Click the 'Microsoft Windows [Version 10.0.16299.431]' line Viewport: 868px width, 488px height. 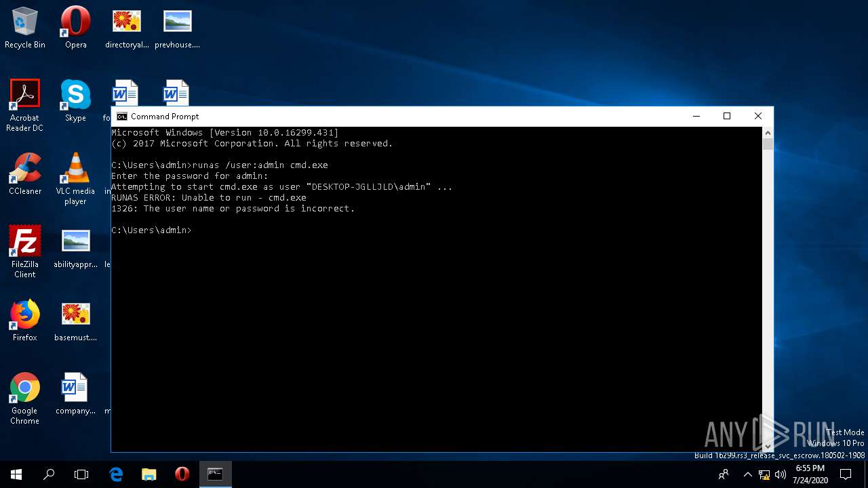click(225, 133)
